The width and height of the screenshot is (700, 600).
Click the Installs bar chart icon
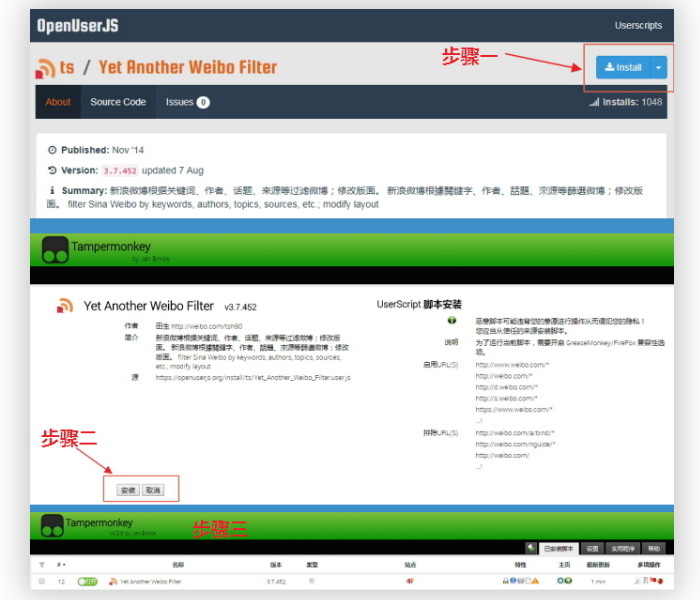coord(594,102)
